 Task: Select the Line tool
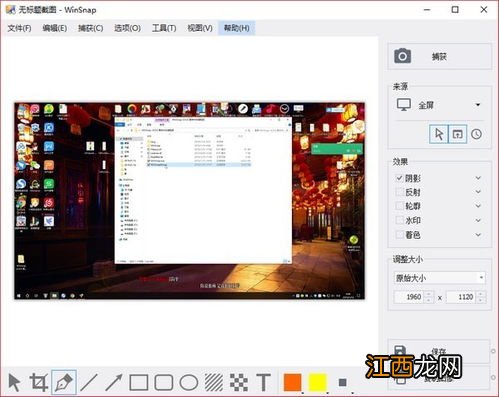coord(89,382)
